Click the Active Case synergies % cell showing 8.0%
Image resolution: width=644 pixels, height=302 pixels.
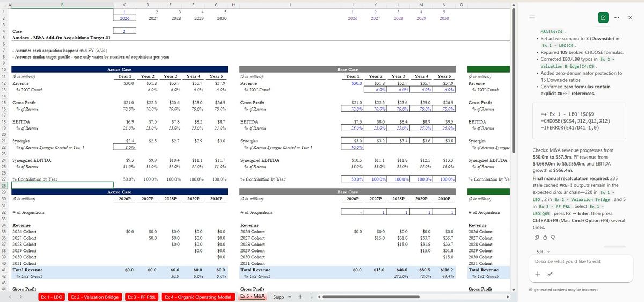[x=125, y=147]
